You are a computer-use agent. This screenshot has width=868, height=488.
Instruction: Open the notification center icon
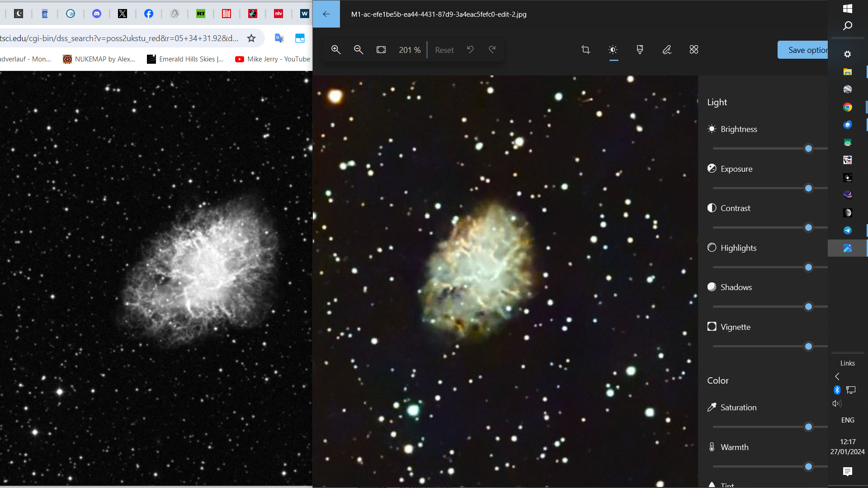pos(848,472)
